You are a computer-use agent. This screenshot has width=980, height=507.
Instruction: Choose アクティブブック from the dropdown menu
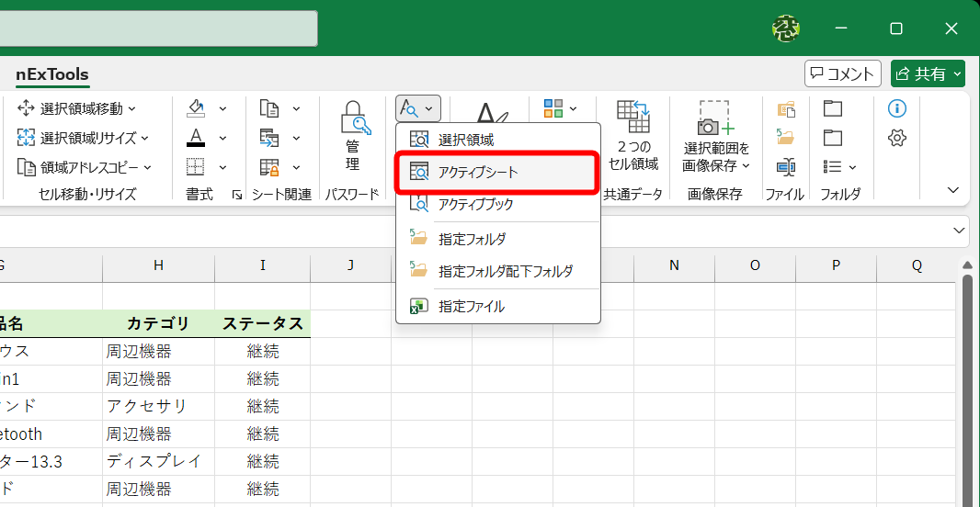(498, 204)
